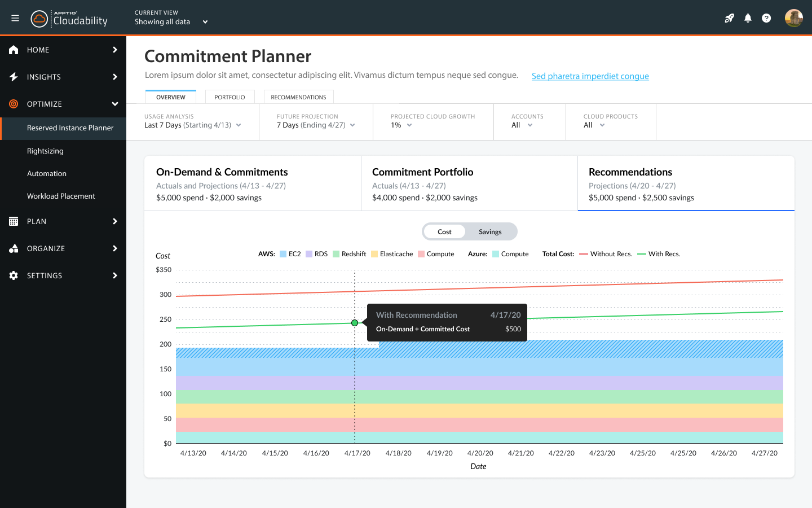Open the user profile avatar
The width and height of the screenshot is (812, 508).
tap(793, 18)
